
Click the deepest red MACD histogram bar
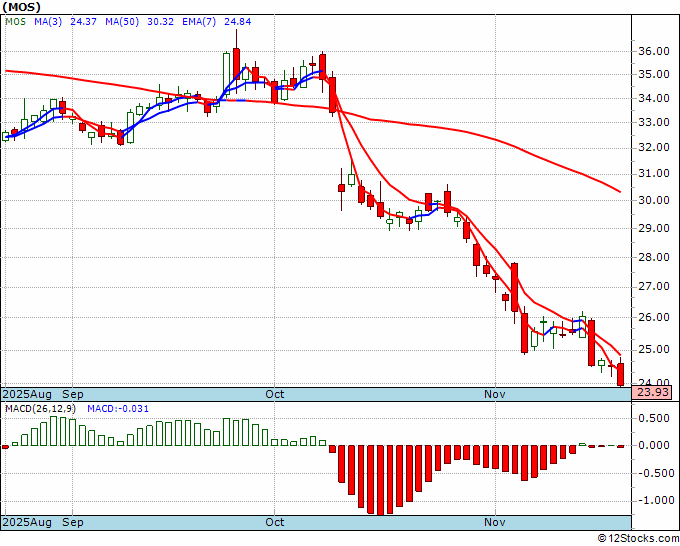(x=380, y=481)
